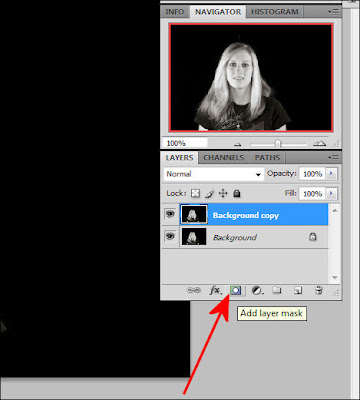
Task: Open the Opacity slider arrow
Action: pos(331,174)
